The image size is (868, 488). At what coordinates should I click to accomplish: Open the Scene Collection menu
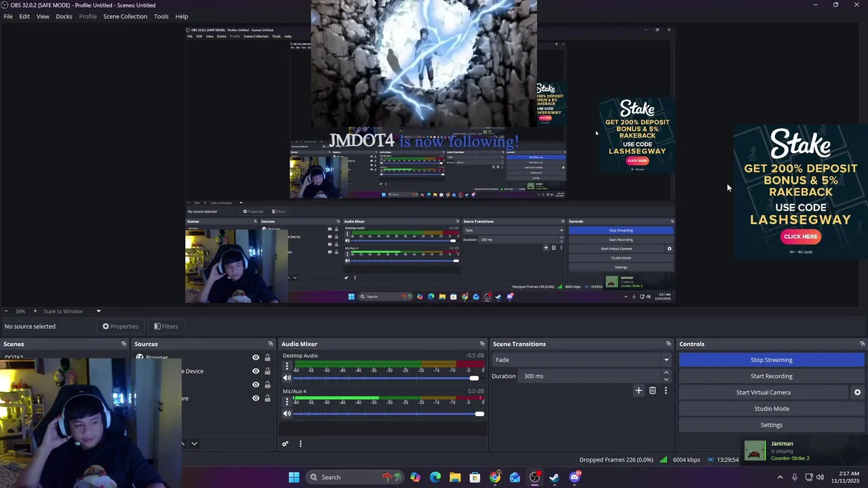coord(125,16)
